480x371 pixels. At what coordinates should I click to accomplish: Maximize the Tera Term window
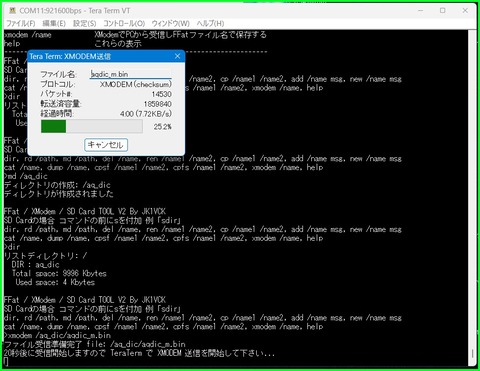(x=443, y=10)
